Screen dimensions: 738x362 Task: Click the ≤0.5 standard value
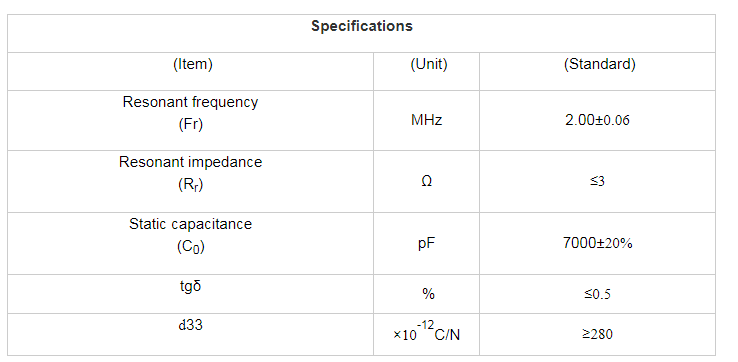pos(597,295)
